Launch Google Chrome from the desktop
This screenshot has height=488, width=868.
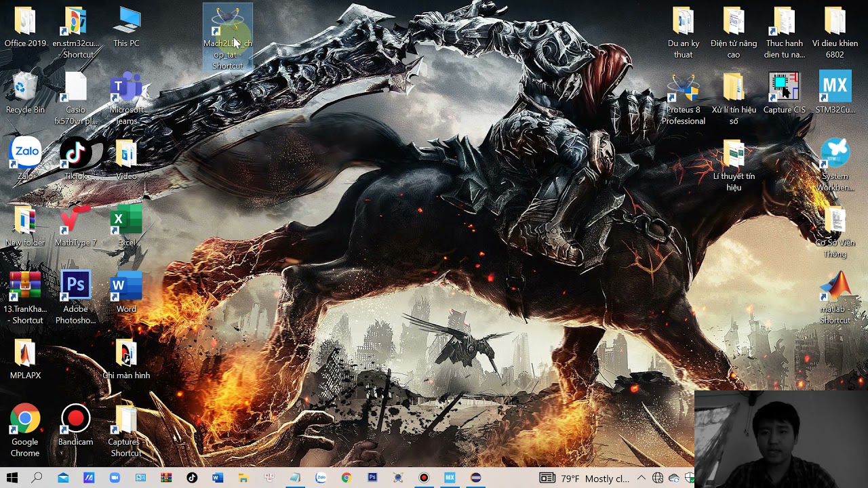coord(25,431)
